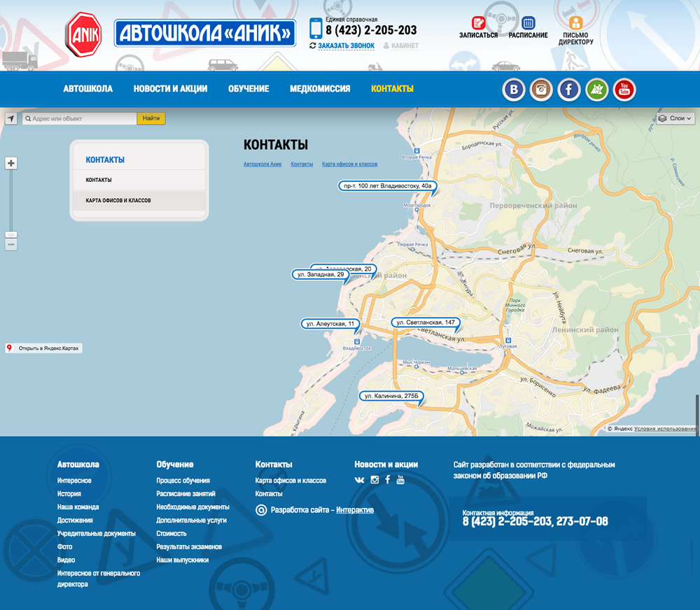Screen dimensions: 700x610
Task: Open footer link Необходимые документы
Action: click(193, 507)
